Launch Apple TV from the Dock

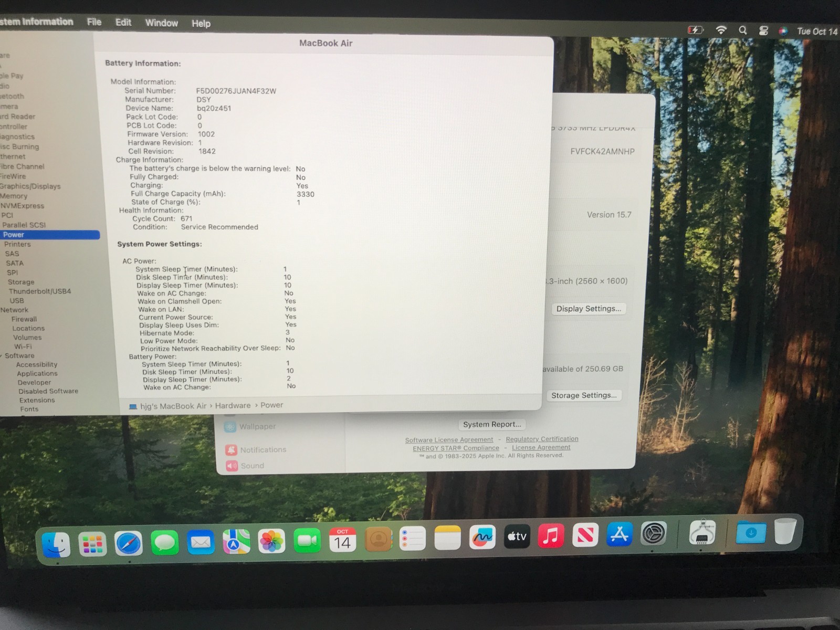[517, 536]
